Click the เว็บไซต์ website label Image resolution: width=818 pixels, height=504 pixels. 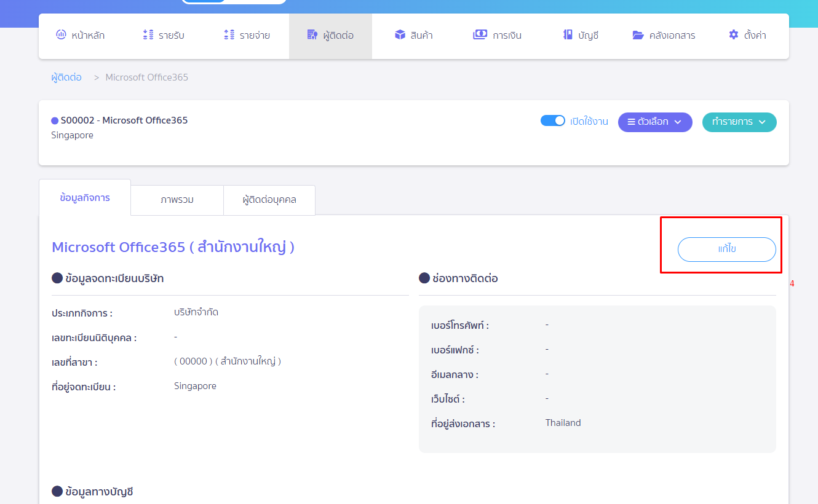tap(448, 400)
